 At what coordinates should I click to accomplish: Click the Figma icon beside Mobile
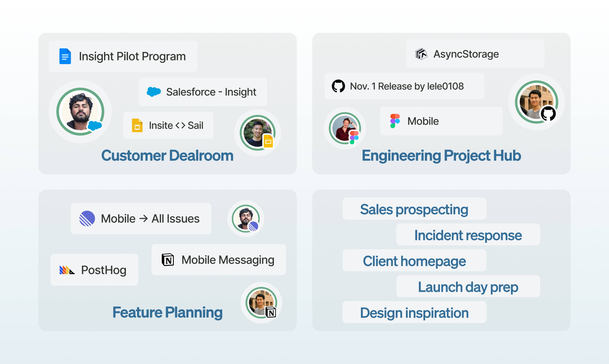pyautogui.click(x=395, y=121)
